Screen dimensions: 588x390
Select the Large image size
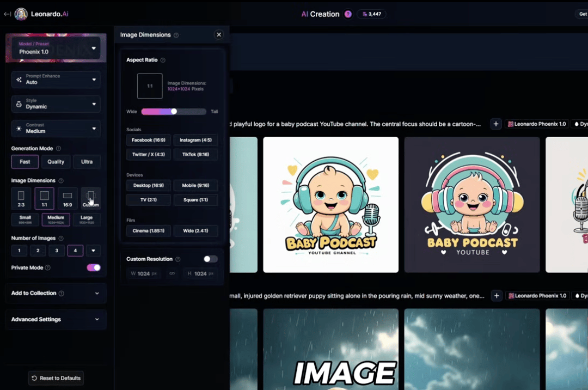coord(87,220)
